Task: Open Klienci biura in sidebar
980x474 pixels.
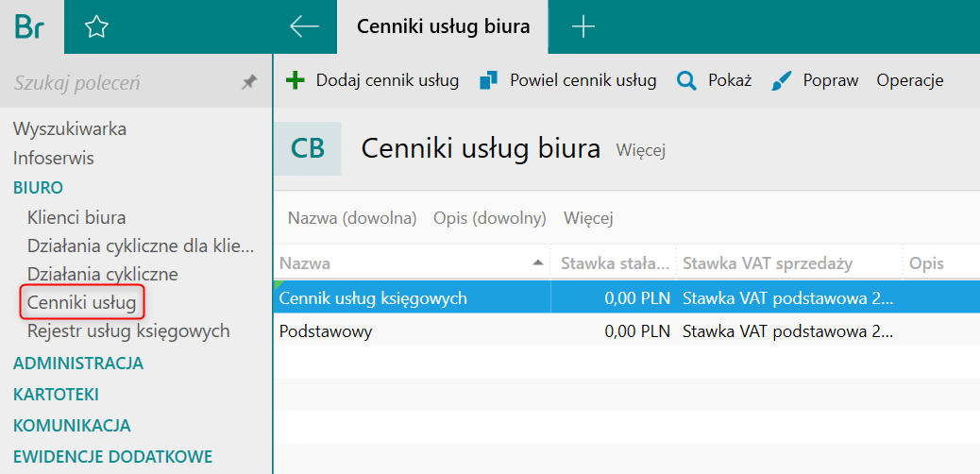Action: (76, 217)
